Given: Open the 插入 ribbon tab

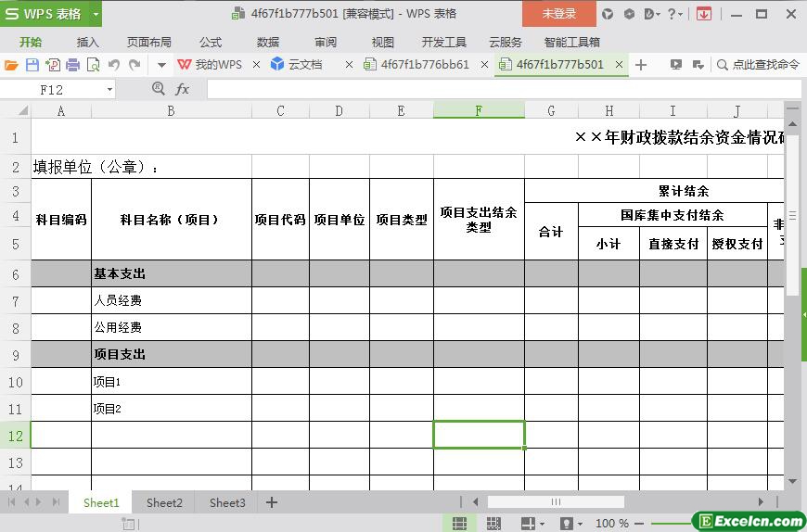Looking at the screenshot, I should [x=87, y=42].
